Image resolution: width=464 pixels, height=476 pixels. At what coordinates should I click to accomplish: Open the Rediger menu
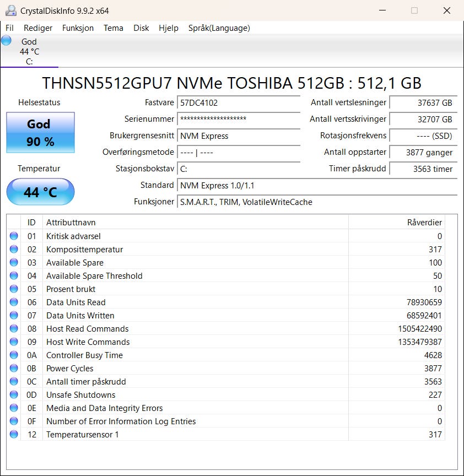pyautogui.click(x=38, y=28)
